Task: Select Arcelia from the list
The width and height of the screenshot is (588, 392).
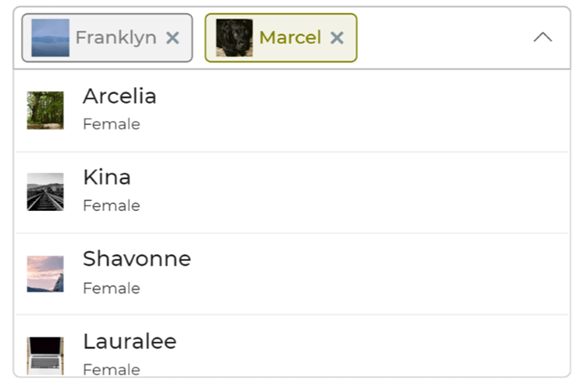Action: point(292,111)
